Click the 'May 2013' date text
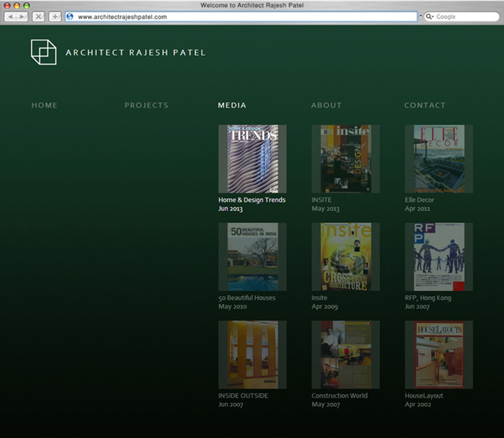The height and width of the screenshot is (438, 504). (325, 208)
